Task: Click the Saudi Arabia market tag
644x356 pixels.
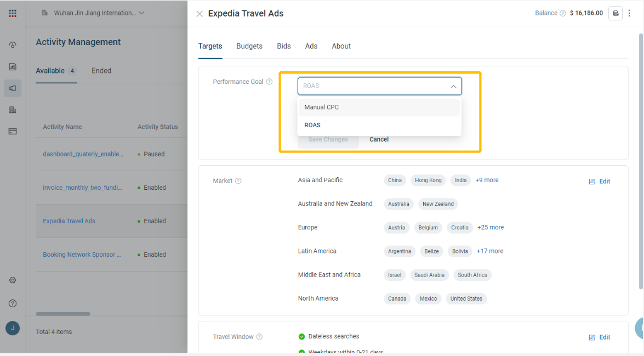Action: click(429, 275)
